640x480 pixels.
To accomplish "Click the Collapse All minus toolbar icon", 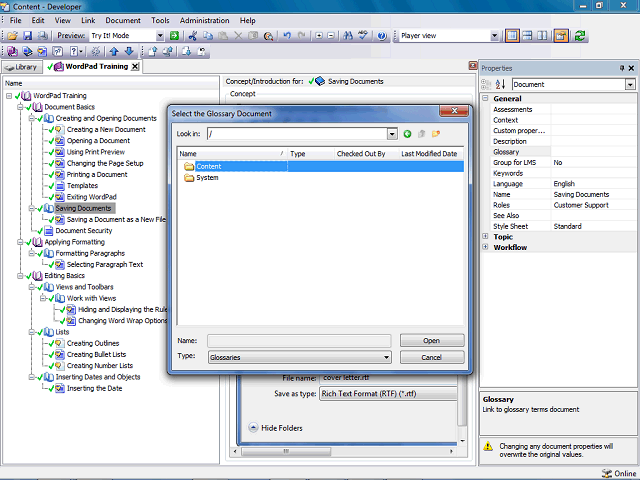I will (331, 36).
